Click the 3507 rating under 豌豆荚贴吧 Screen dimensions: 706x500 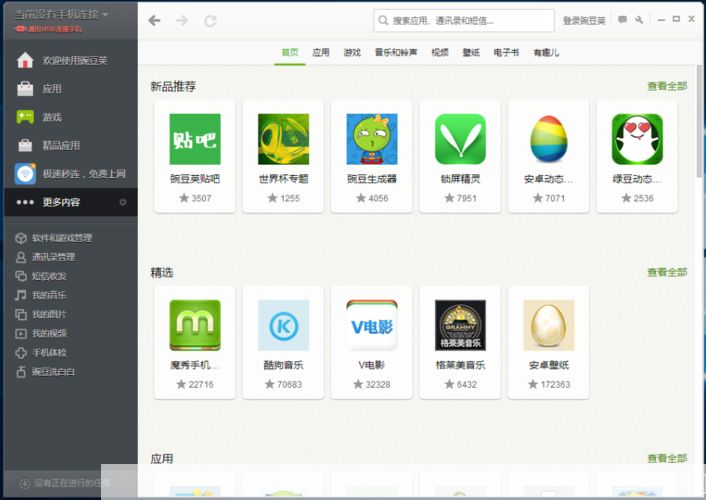(x=195, y=198)
